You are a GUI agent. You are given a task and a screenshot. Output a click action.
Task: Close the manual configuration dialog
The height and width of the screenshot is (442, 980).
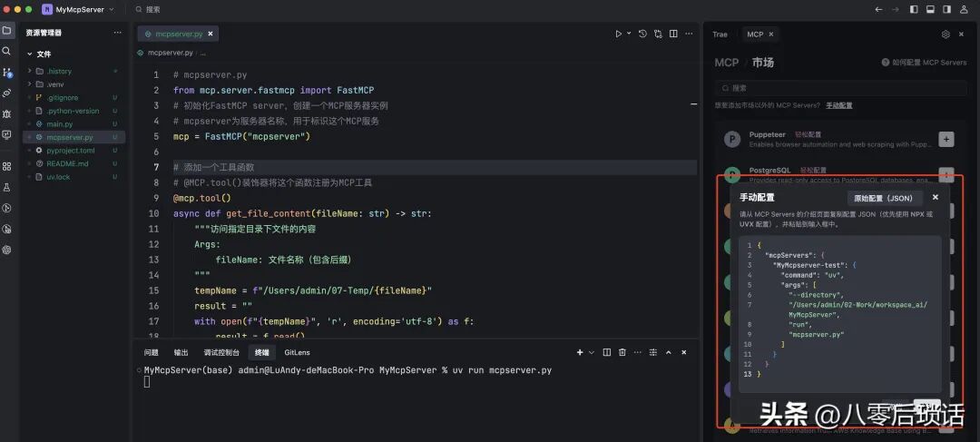coord(935,197)
